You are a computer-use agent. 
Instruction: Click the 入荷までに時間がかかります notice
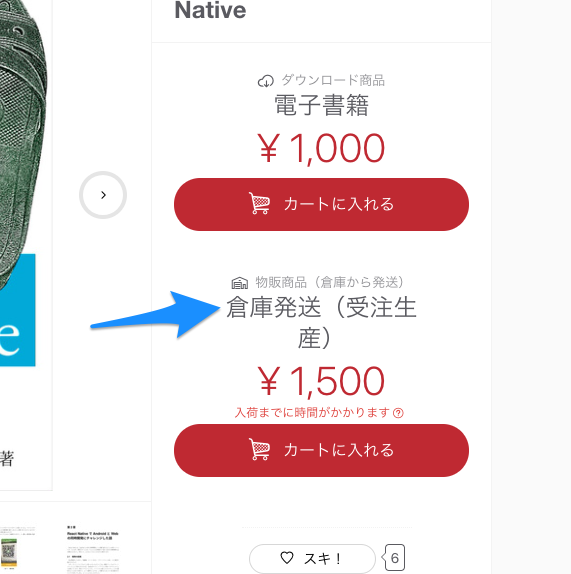(x=313, y=413)
